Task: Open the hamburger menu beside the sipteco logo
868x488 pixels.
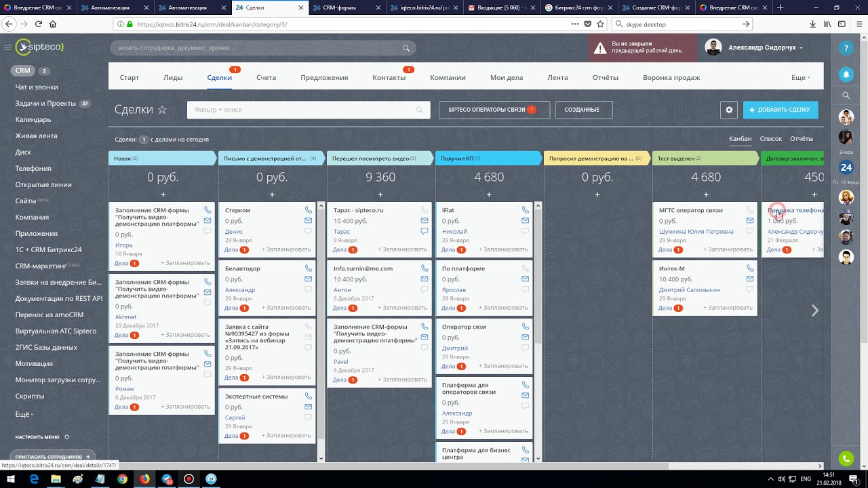Action: coord(7,47)
